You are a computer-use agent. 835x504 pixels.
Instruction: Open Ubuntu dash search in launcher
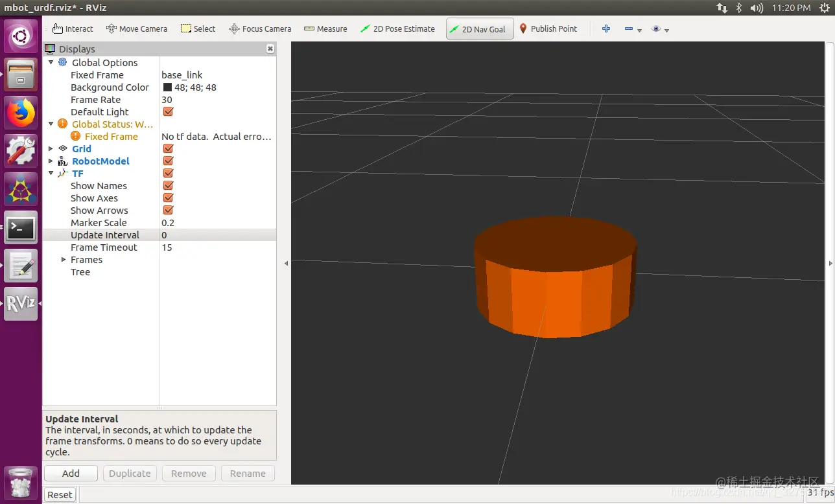(x=21, y=36)
